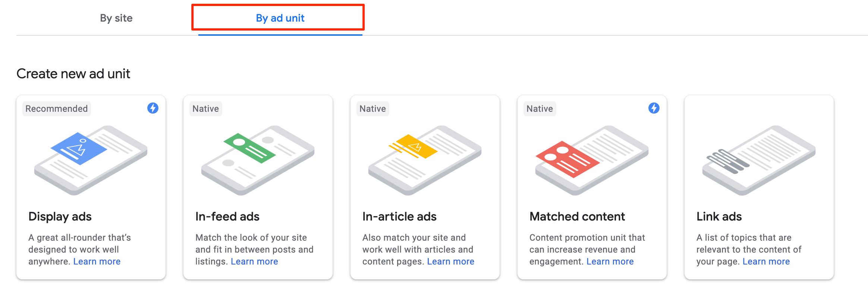Viewport: 868px width, 301px height.
Task: Open Learn more link for Display ads
Action: [97, 262]
